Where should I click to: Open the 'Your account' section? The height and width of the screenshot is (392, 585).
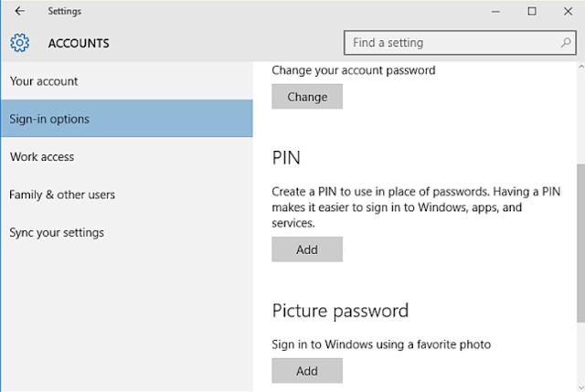(44, 81)
